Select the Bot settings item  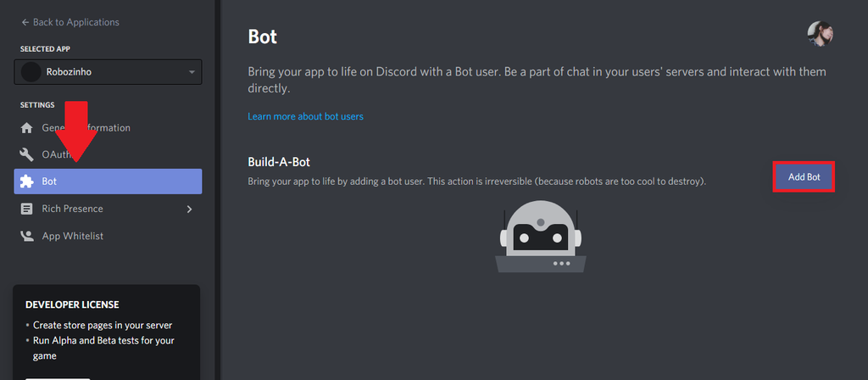click(108, 182)
